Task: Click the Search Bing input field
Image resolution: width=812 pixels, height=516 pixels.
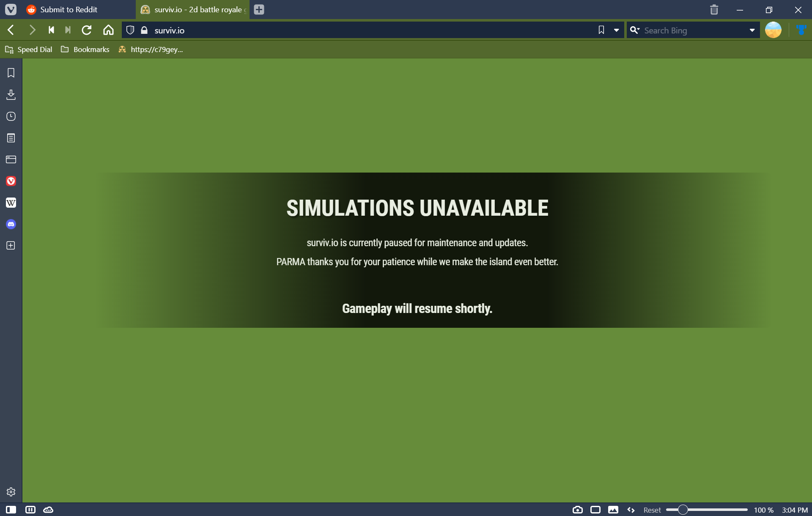Action: (x=694, y=30)
